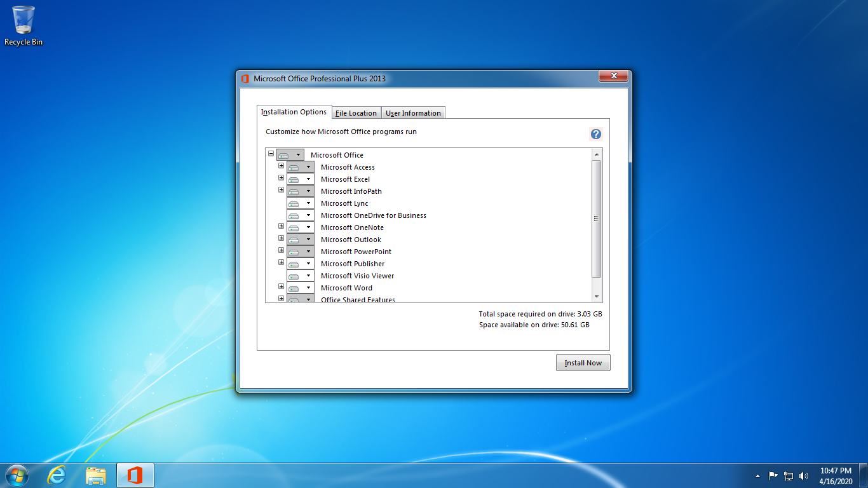Open install-state dropdown for Microsoft Office root
Viewport: 868px width, 488px height.
coord(290,155)
